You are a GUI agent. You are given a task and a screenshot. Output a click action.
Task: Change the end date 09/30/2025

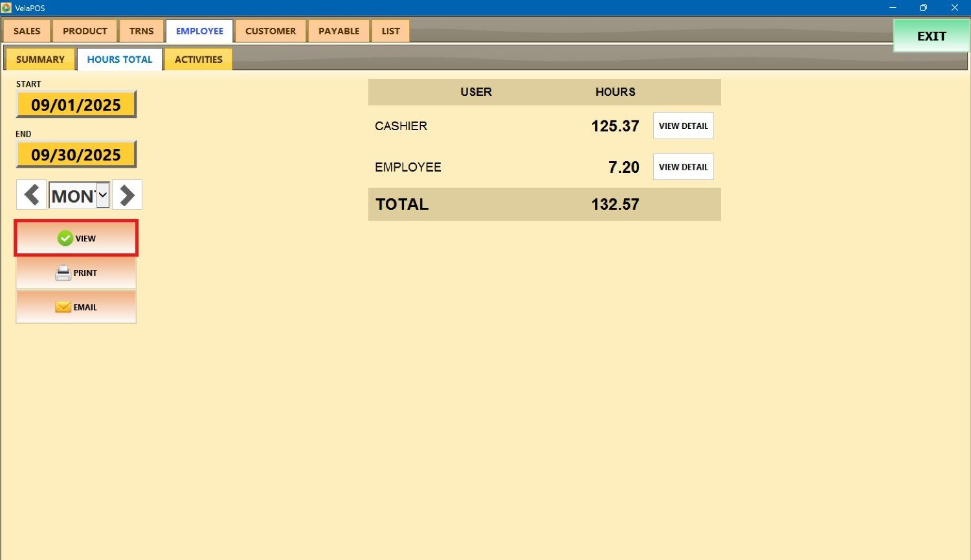coord(76,155)
